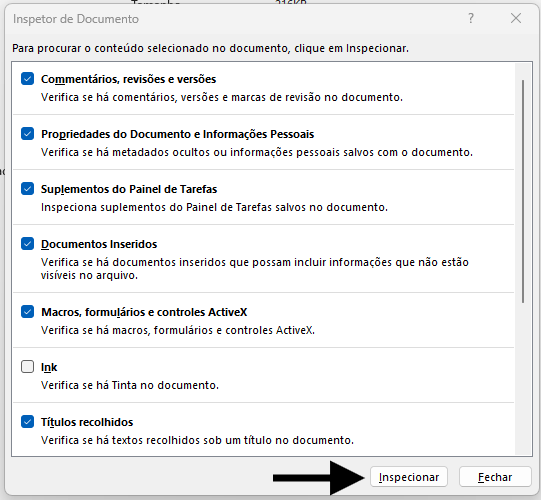The image size is (541, 500).
Task: Click 'Para procurar o conteúdo selecionado' instruction text
Action: point(210,48)
